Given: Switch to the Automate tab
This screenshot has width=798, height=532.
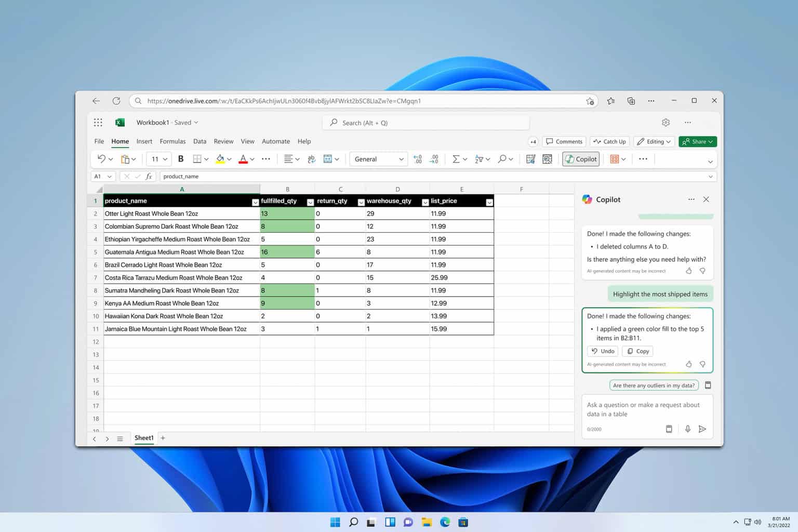Looking at the screenshot, I should (x=276, y=141).
